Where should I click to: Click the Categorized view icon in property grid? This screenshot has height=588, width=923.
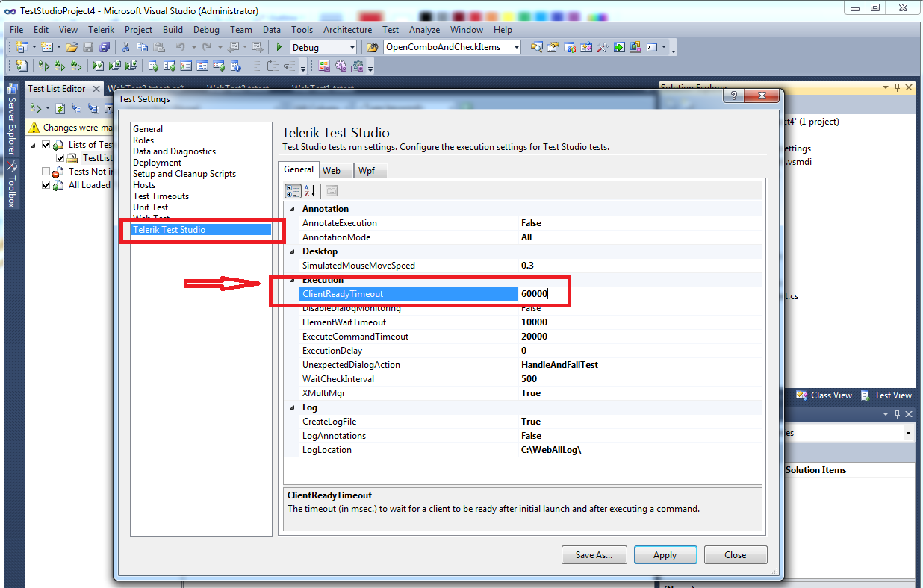[x=293, y=190]
